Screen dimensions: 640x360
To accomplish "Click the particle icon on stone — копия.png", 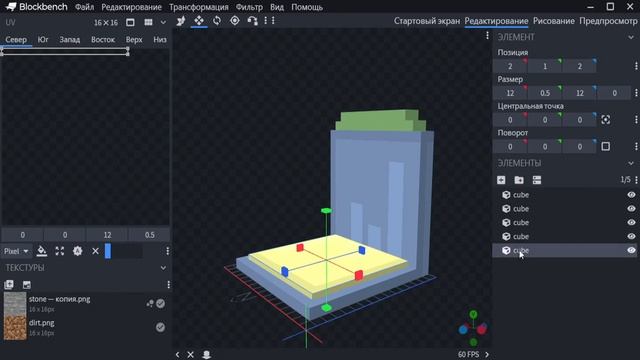I will point(150,303).
